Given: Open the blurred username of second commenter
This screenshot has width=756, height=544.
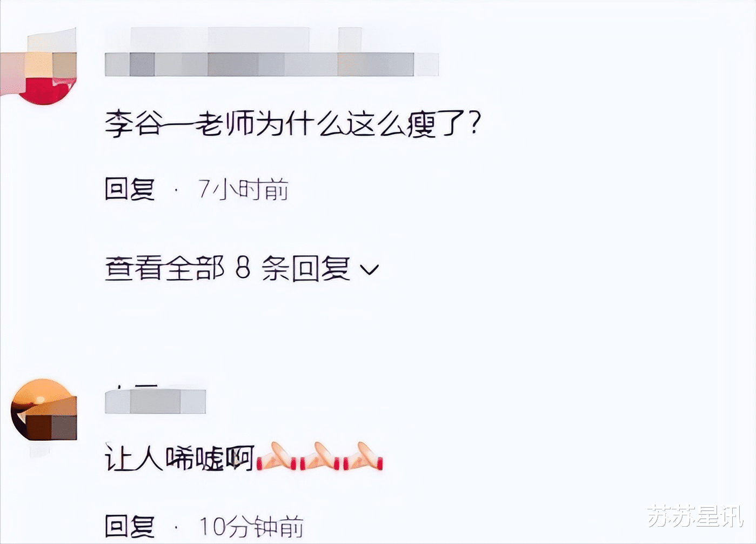Looking at the screenshot, I should click(155, 401).
